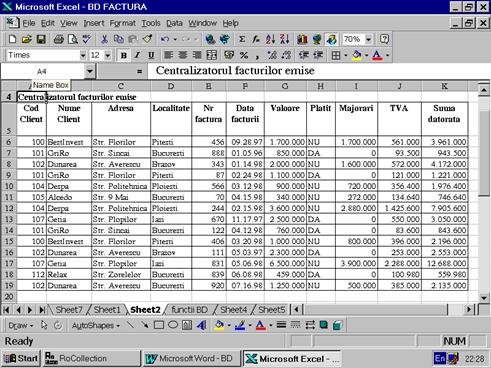Screen dimensions: 491x368
Task: Open the Name Box dropdown arrow
Action: click(89, 71)
